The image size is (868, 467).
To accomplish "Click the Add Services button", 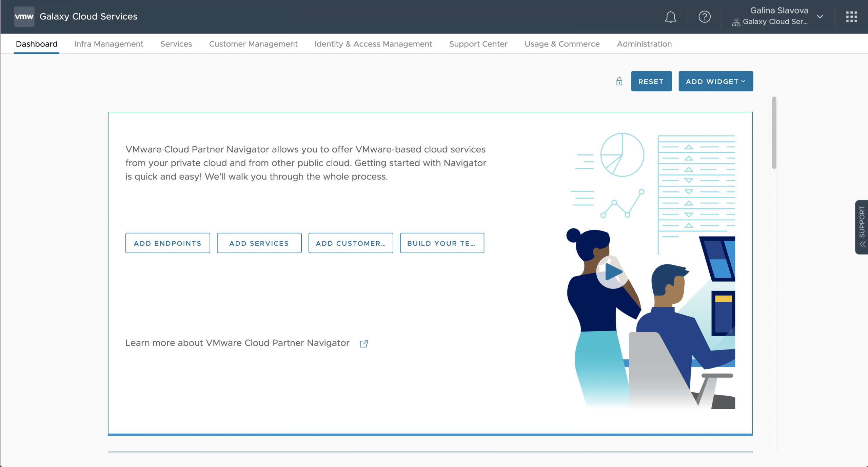I will click(x=259, y=243).
